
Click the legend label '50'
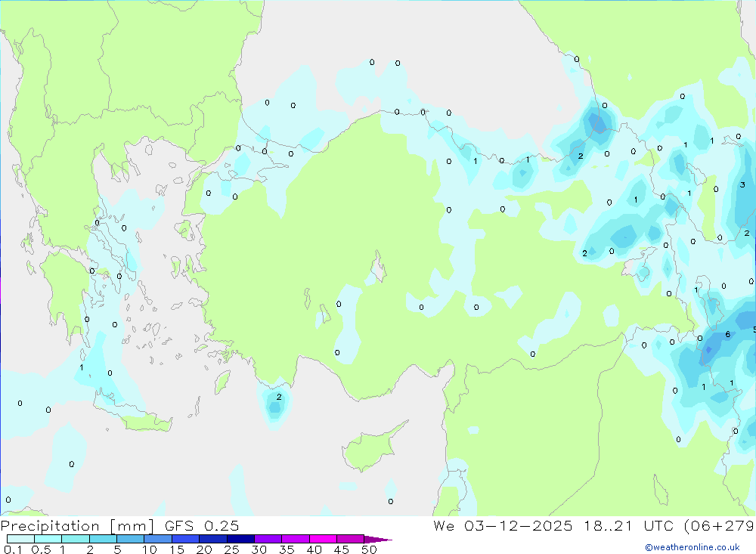tap(370, 549)
